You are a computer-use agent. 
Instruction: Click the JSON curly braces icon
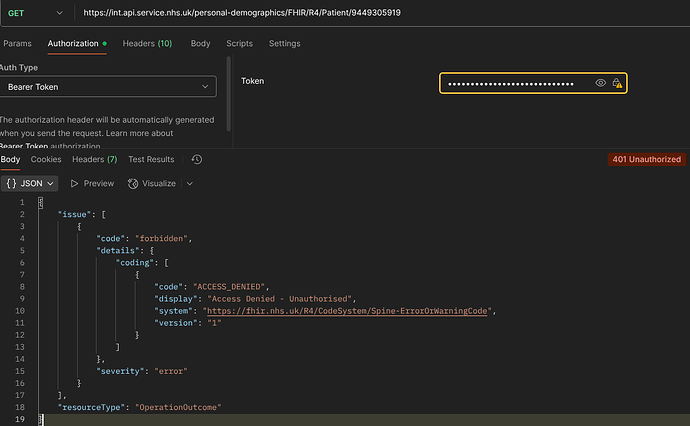click(x=11, y=184)
